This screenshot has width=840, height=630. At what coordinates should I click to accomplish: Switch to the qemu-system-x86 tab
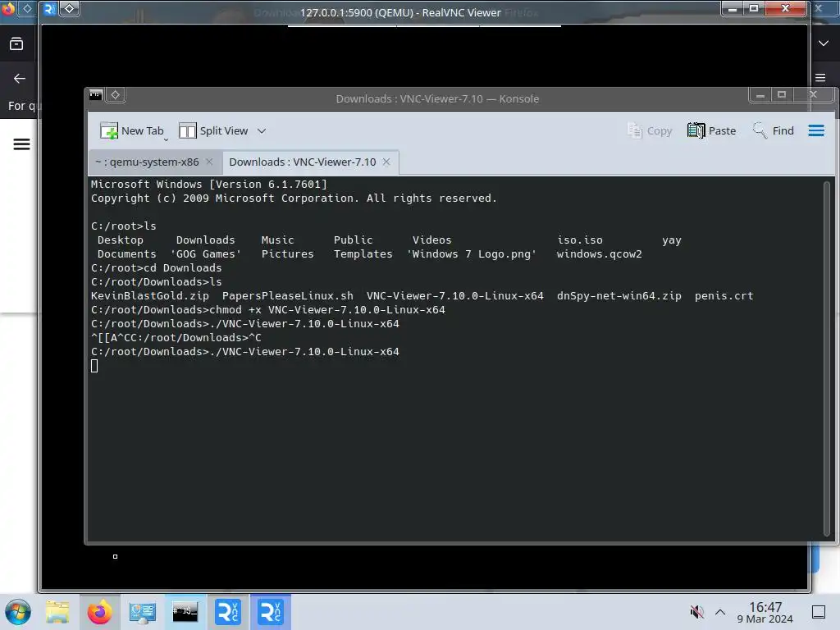(148, 162)
